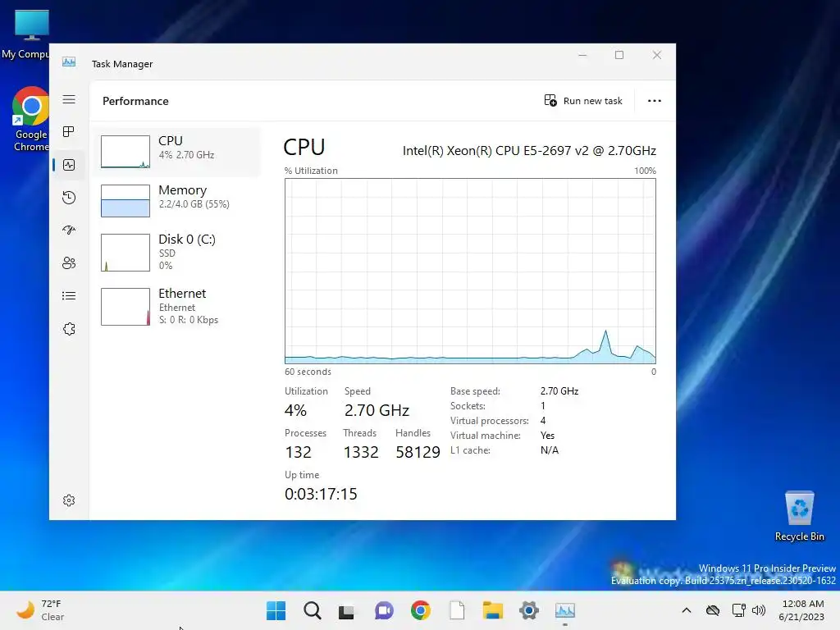Viewport: 840px width, 630px height.
Task: Open the Chat app on taskbar
Action: (x=384, y=610)
